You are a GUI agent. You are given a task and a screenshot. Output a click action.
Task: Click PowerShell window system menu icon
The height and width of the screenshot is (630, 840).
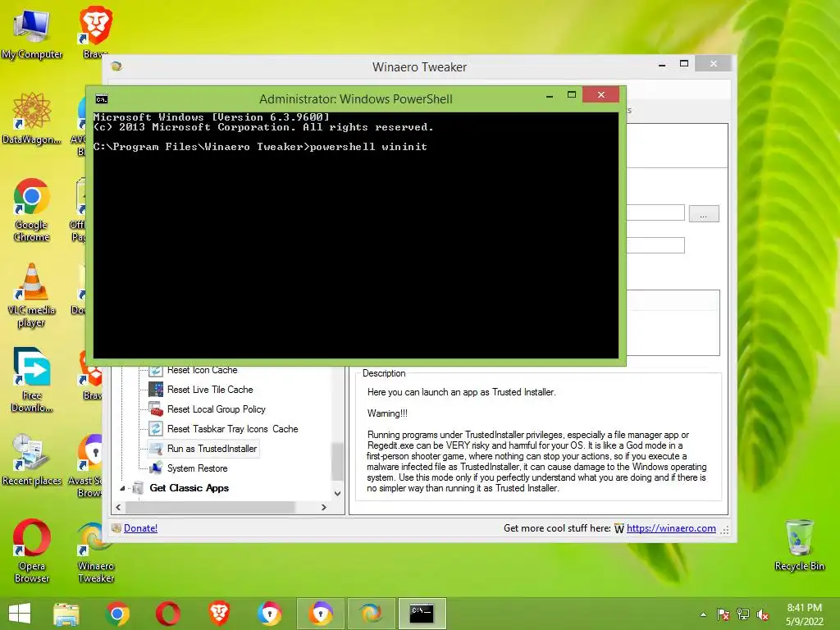(x=101, y=99)
